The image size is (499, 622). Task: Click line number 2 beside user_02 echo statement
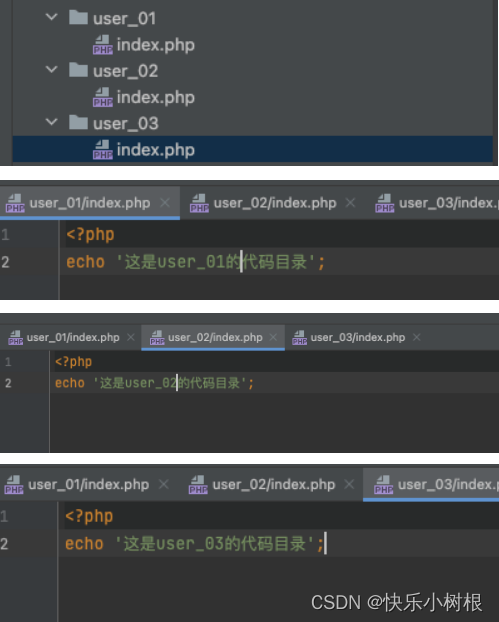pos(8,383)
